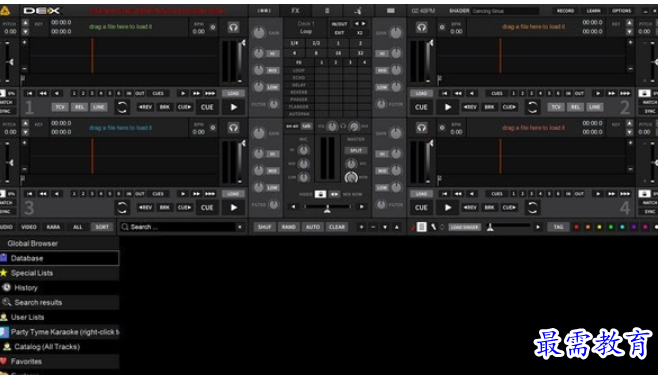Click deck 2 loop/repeat circular arrows icon
This screenshot has height=375, width=658.
[x=533, y=107]
